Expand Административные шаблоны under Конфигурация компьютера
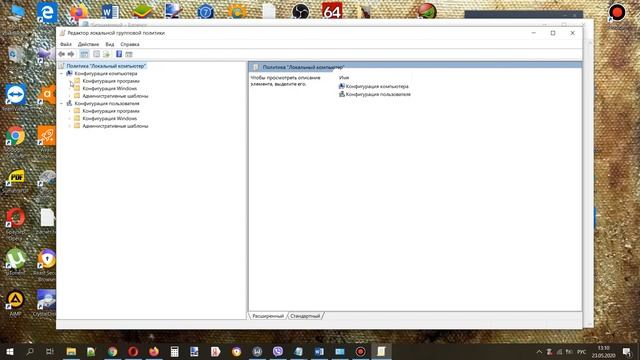Screen dimensions: 640x360 (70, 96)
